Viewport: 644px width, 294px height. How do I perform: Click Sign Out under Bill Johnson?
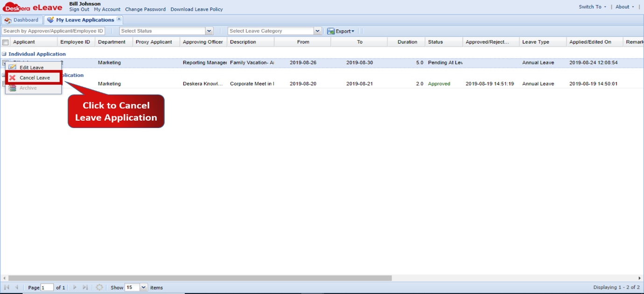79,9
